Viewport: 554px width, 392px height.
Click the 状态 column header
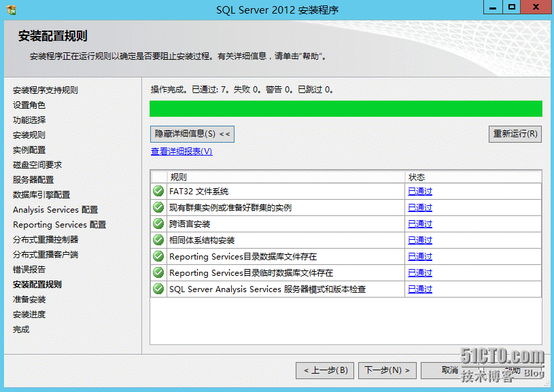pyautogui.click(x=473, y=177)
